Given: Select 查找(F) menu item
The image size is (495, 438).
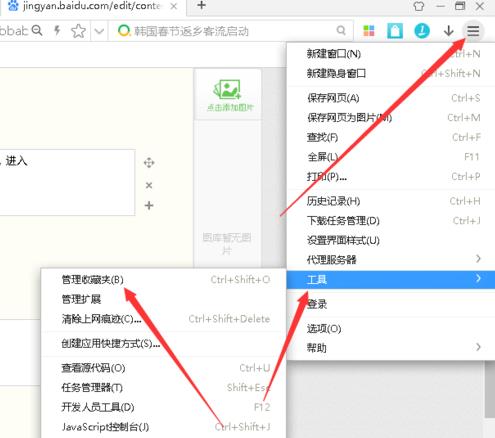Looking at the screenshot, I should tap(391, 137).
